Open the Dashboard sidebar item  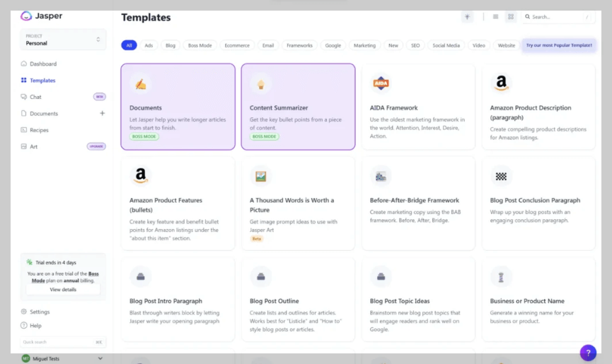pyautogui.click(x=39, y=64)
